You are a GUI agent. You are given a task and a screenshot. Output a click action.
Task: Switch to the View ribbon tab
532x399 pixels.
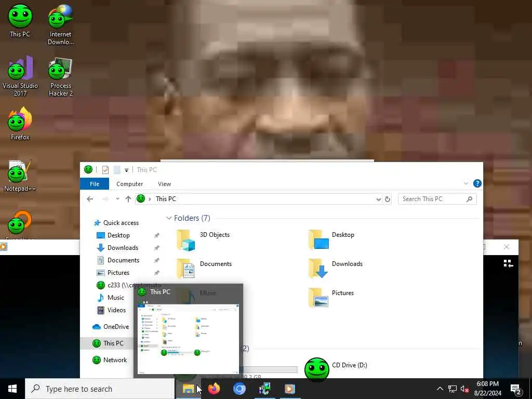pyautogui.click(x=164, y=184)
